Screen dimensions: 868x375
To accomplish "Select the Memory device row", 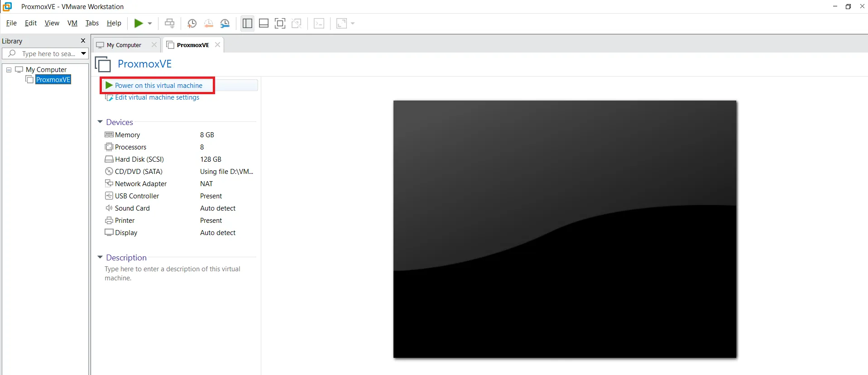I will 179,135.
